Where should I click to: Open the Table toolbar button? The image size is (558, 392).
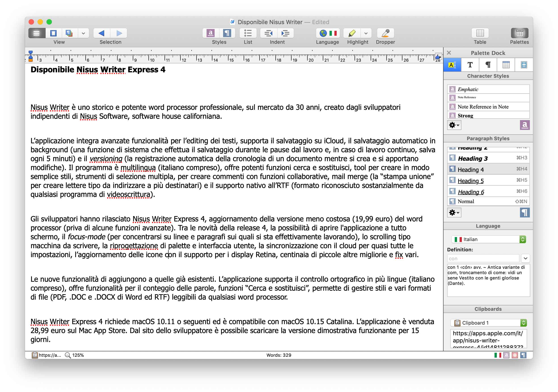tap(480, 33)
